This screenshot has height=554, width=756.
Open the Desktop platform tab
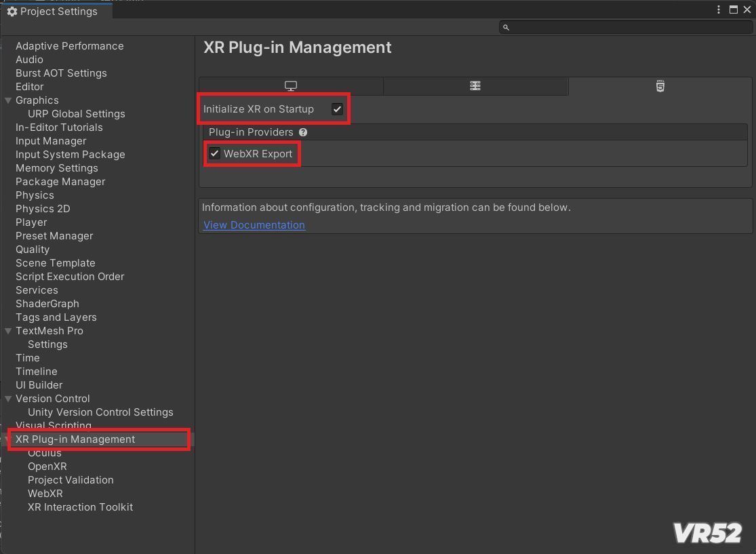coord(291,86)
